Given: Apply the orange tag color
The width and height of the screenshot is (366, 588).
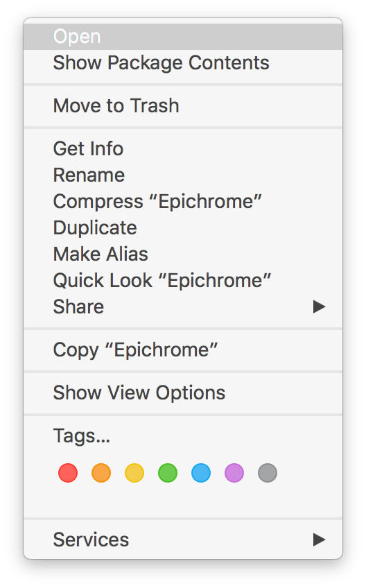Looking at the screenshot, I should [x=101, y=472].
